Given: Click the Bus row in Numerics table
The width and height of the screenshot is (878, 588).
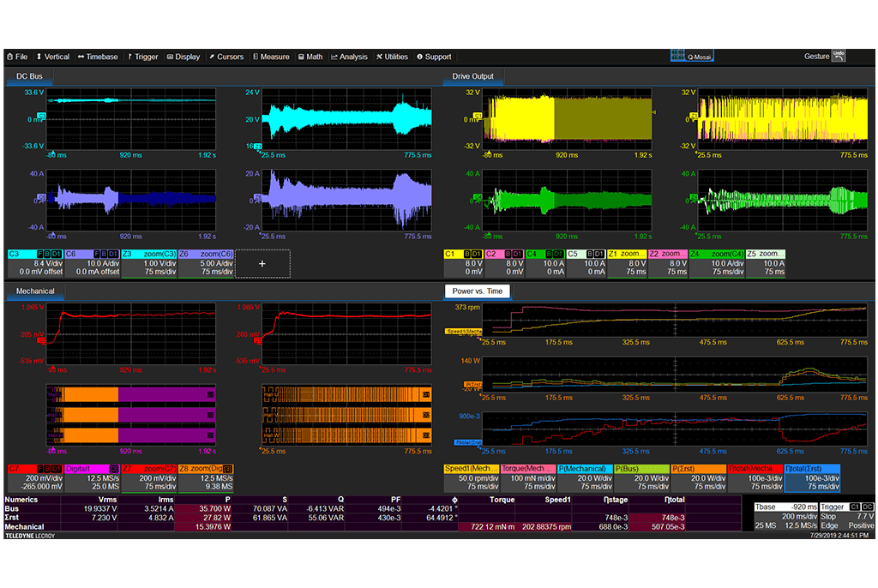Looking at the screenshot, I should click(13, 508).
